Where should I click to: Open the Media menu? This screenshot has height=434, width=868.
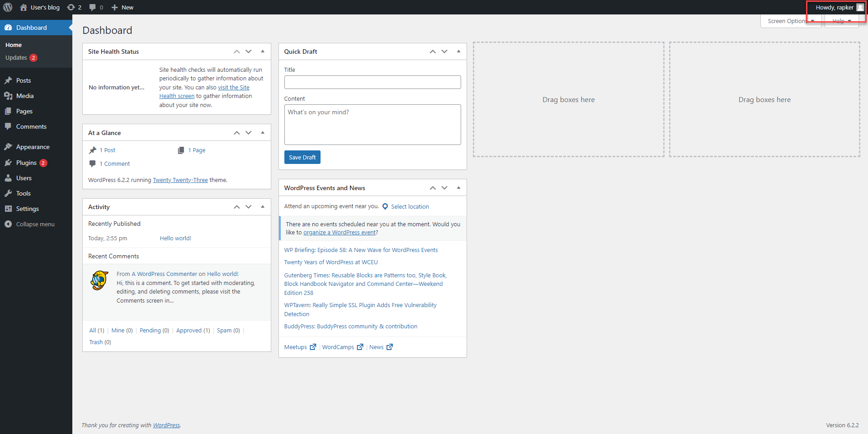click(x=36, y=96)
